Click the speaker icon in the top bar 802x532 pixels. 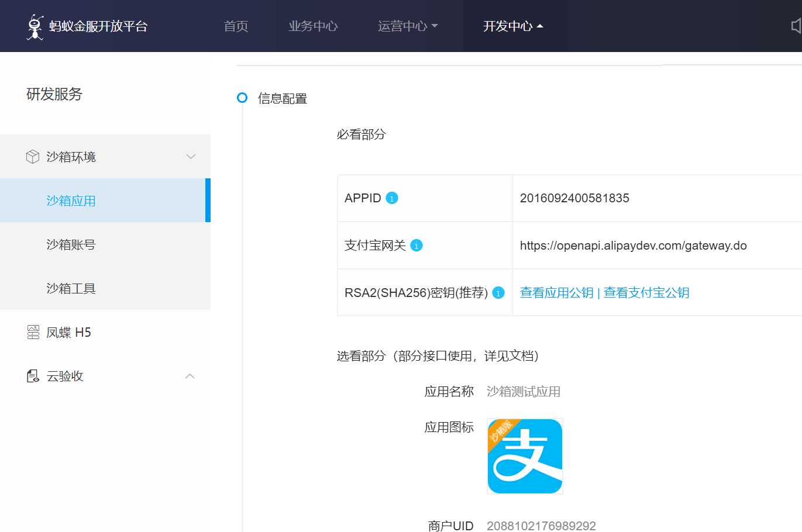pos(797,26)
